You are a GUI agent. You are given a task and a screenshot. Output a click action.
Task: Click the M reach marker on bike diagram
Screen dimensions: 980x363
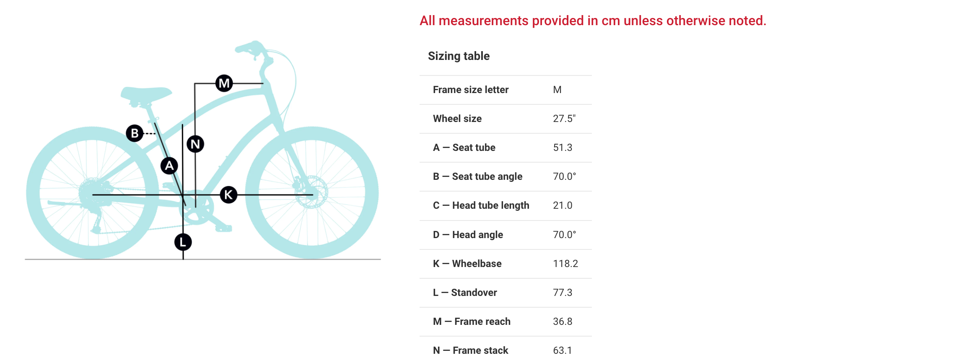coord(224,83)
